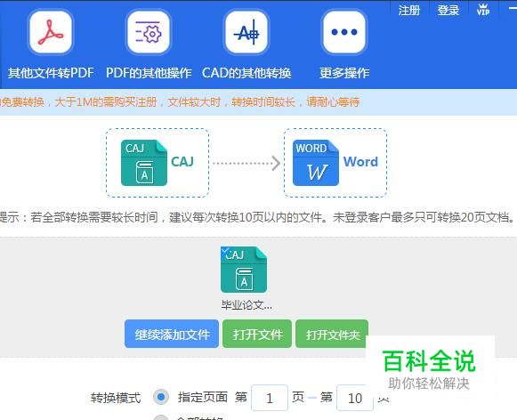Select the 指定页面 radio button
Viewport: 517px width, 420px height.
[161, 397]
